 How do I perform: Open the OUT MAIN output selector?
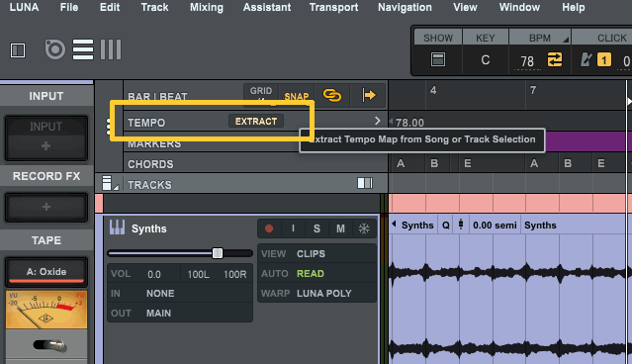[180, 314]
